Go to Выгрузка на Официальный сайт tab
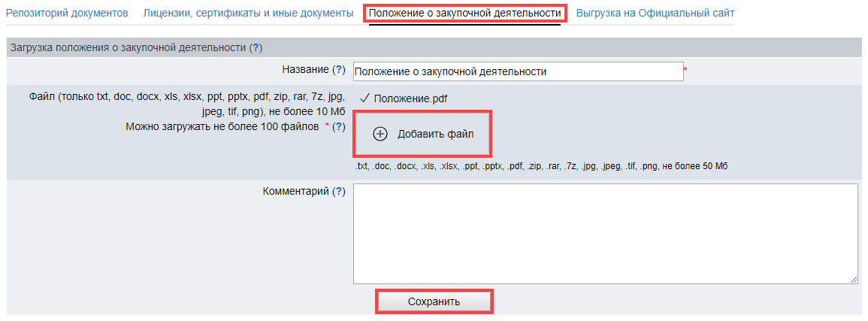868x321 pixels. pos(655,14)
